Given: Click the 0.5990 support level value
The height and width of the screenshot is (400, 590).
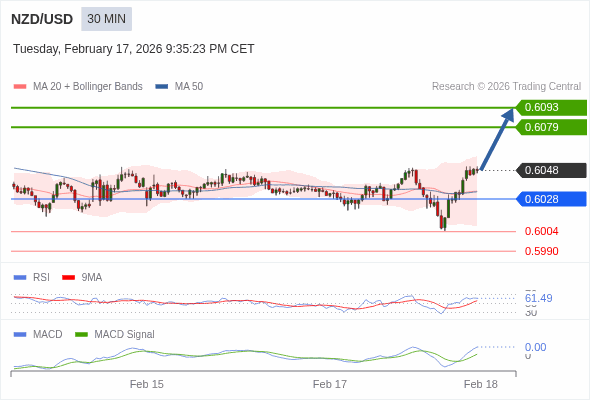Looking at the screenshot, I should click(x=541, y=251).
